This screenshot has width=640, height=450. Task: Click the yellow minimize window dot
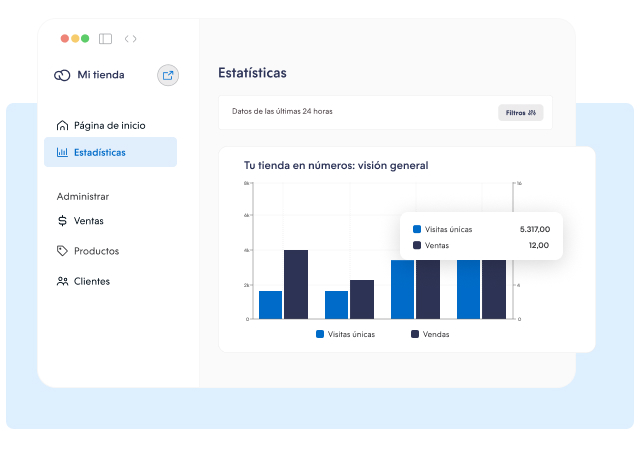(75, 38)
